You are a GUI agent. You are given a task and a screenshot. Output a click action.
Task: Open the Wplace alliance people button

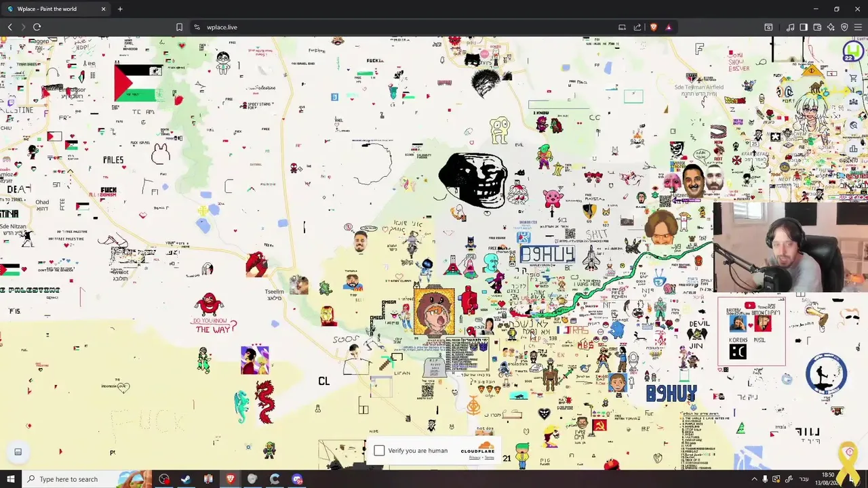pyautogui.click(x=854, y=103)
